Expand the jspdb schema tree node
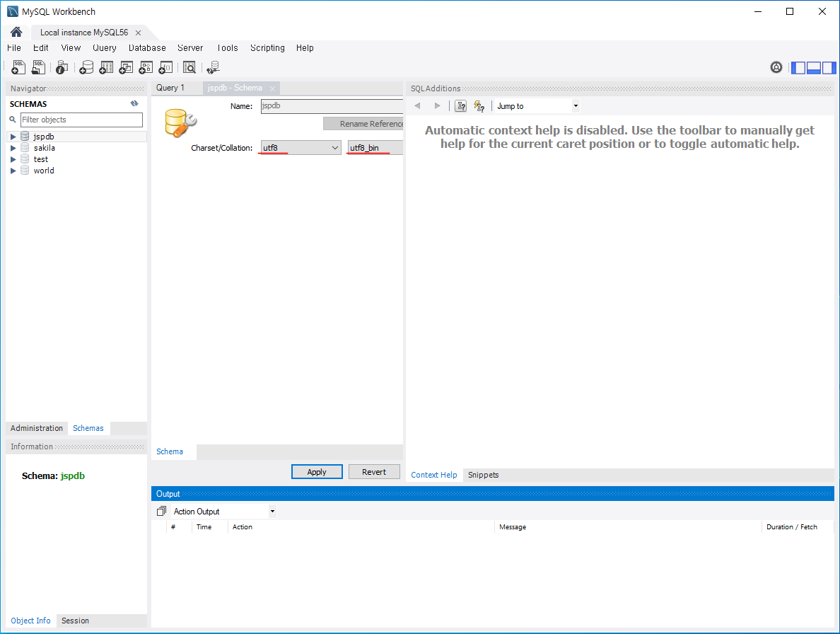Image resolution: width=840 pixels, height=634 pixels. (13, 137)
